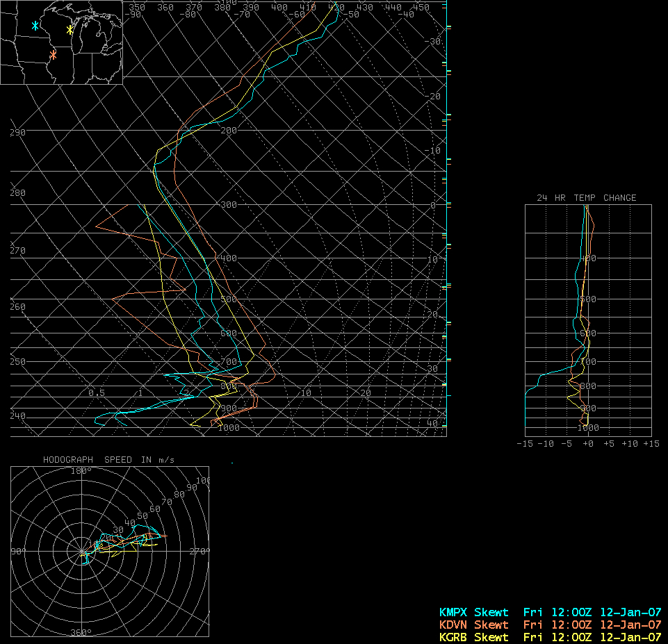Viewport: 668px width, 644px height.
Task: Click the 450 theta label at top
Action: tap(421, 7)
